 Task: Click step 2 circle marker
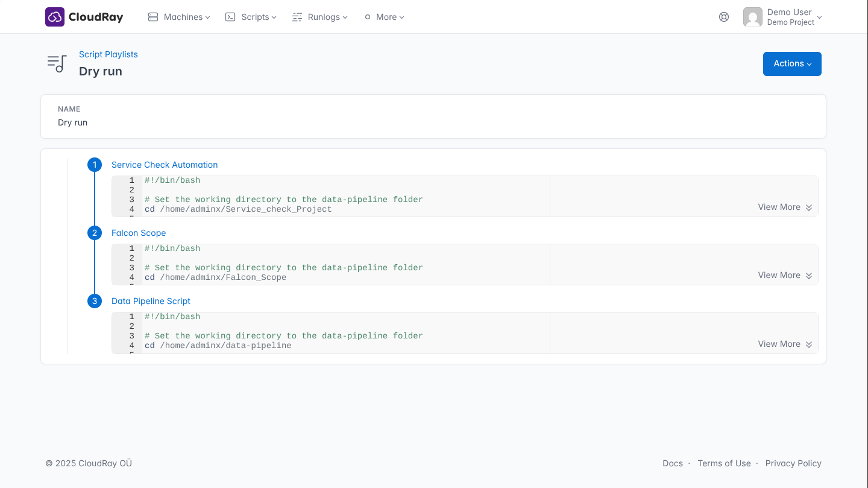(95, 233)
